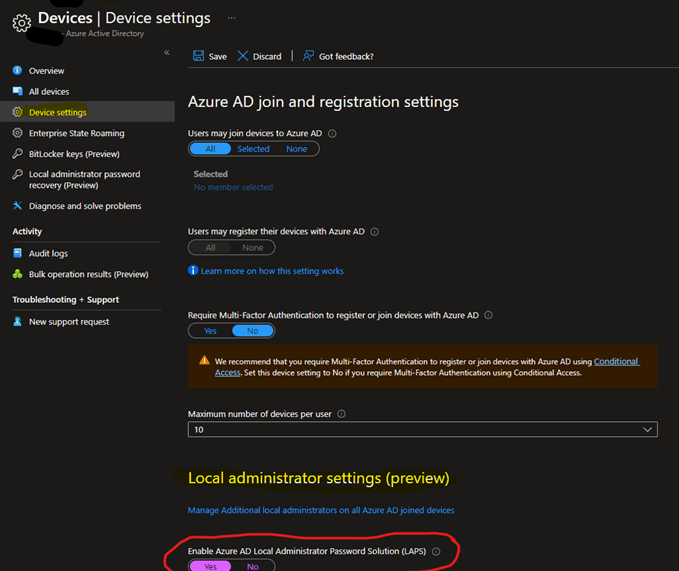Screen dimensions: 679x571
Task: Select All for users joining devices
Action: coord(210,148)
